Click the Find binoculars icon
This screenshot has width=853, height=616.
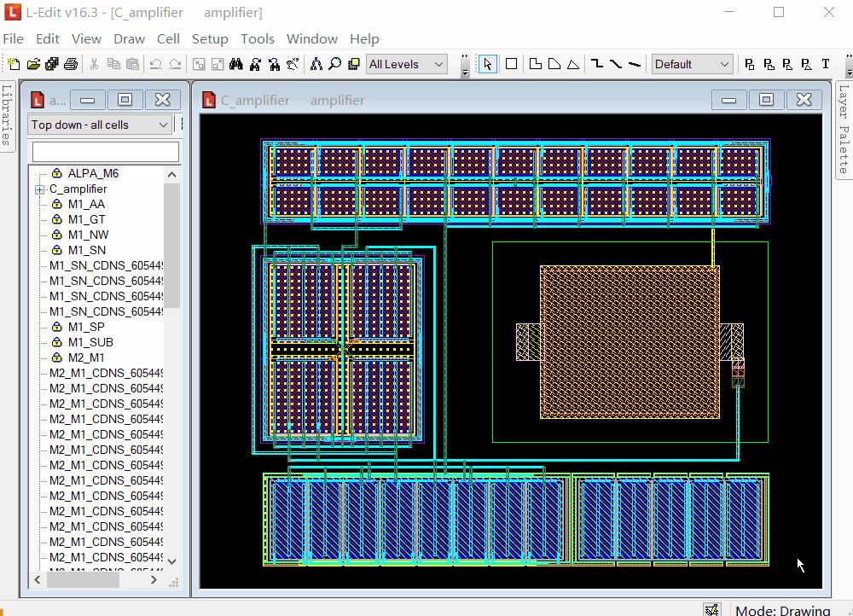pos(236,64)
